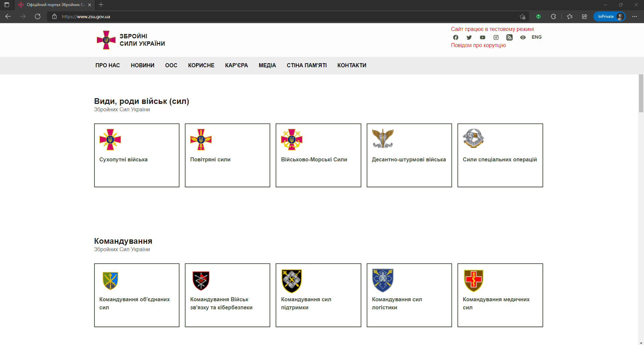644x345 pixels.
Task: Open the Favorites list
Action: click(x=570, y=16)
